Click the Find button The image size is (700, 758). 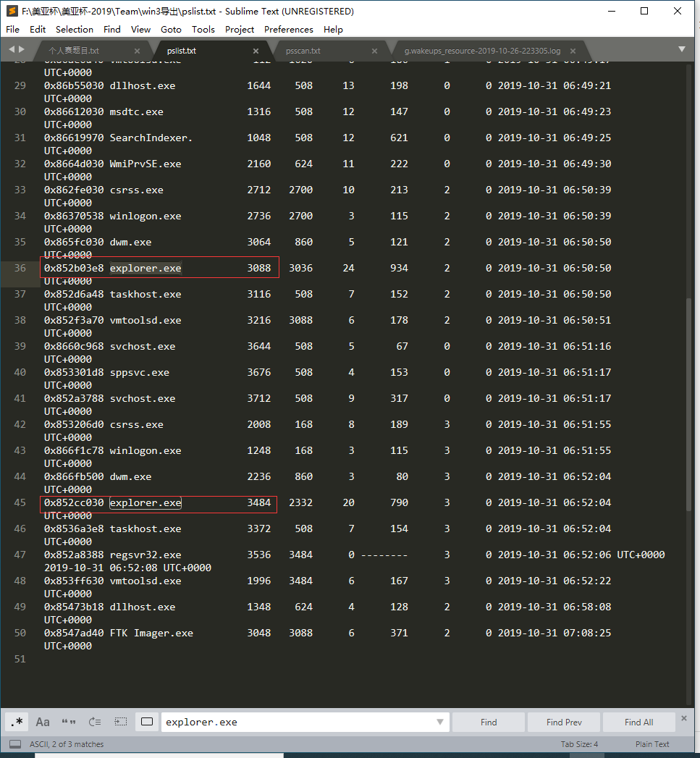488,722
